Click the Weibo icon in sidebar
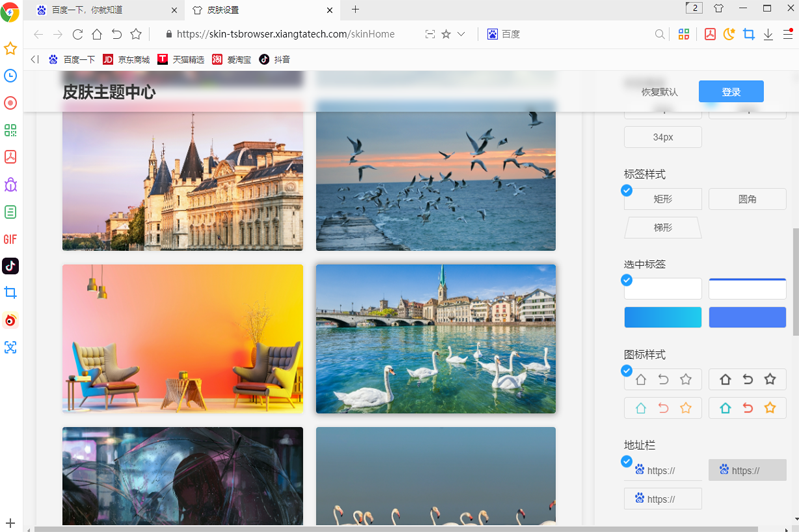The width and height of the screenshot is (799, 532). coord(10,320)
